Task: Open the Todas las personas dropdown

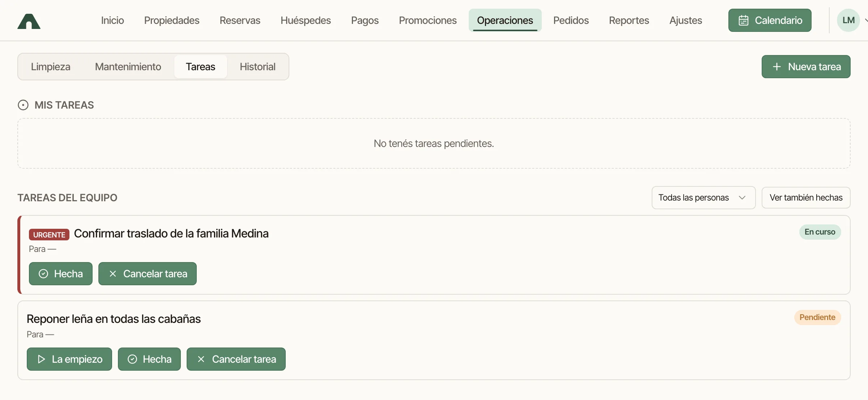Action: tap(703, 198)
